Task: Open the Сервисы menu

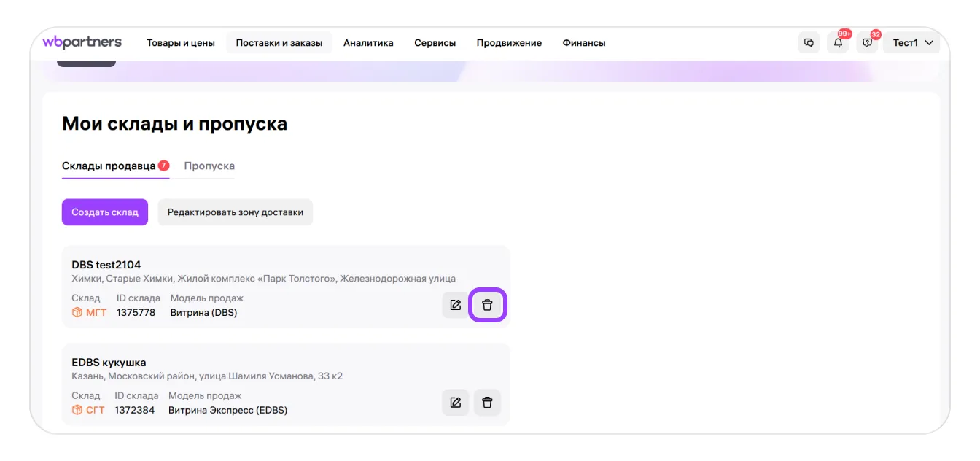Action: click(435, 43)
